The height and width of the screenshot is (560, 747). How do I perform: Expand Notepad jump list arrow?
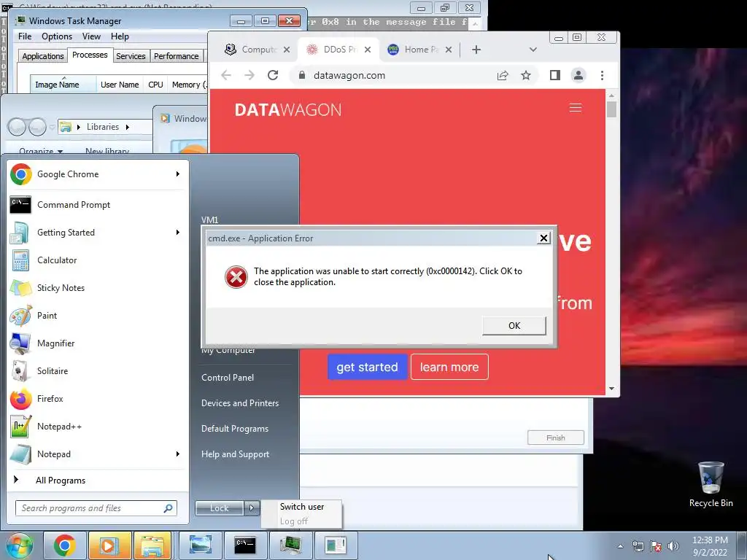(x=178, y=454)
